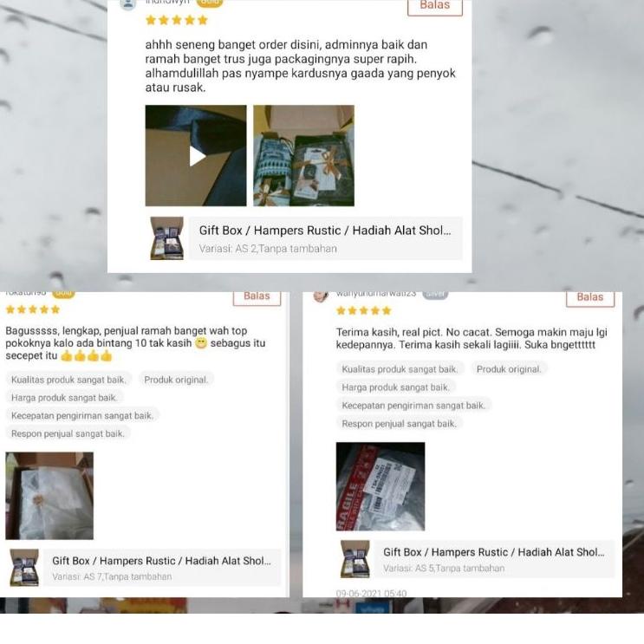Click the top reviewer's avatar icon

click(x=127, y=4)
